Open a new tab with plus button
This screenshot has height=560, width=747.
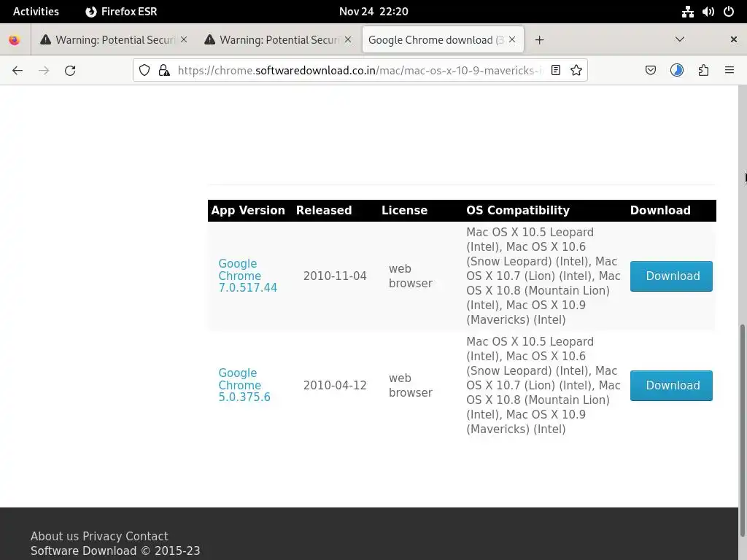(539, 40)
